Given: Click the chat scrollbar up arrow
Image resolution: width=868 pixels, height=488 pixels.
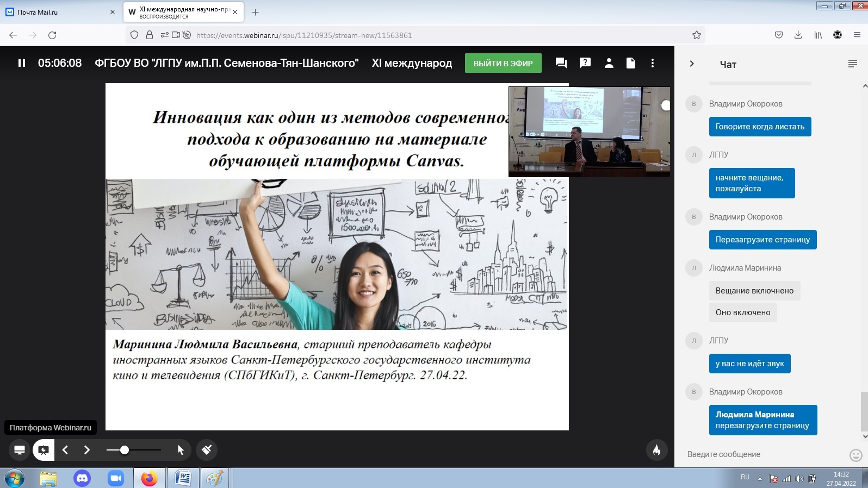Looking at the screenshot, I should point(865,86).
